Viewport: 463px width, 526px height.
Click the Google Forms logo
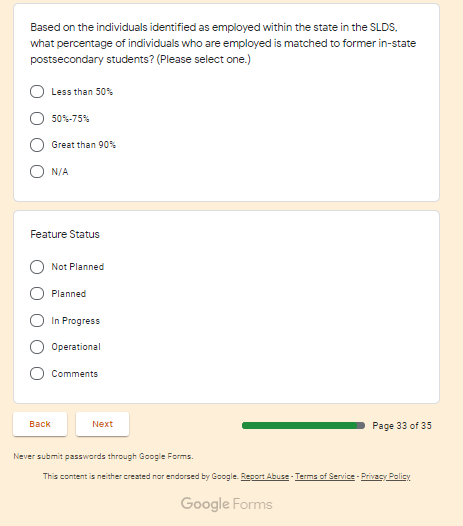coord(226,504)
